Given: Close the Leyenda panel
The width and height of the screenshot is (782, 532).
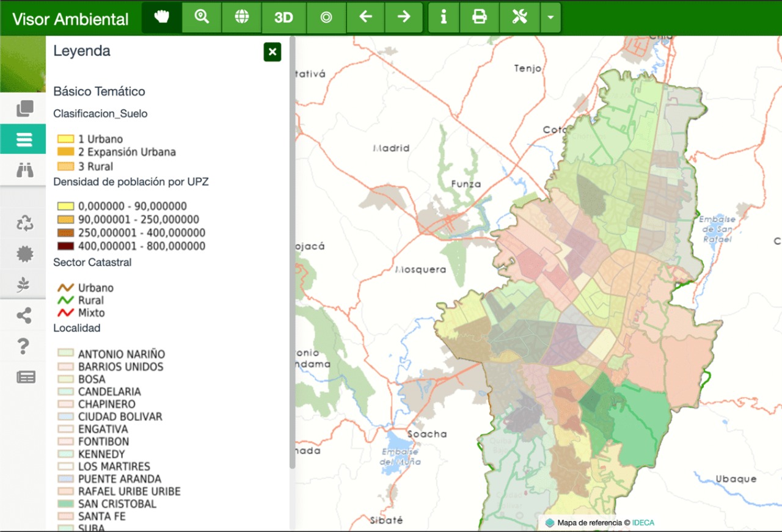Looking at the screenshot, I should click(x=272, y=52).
